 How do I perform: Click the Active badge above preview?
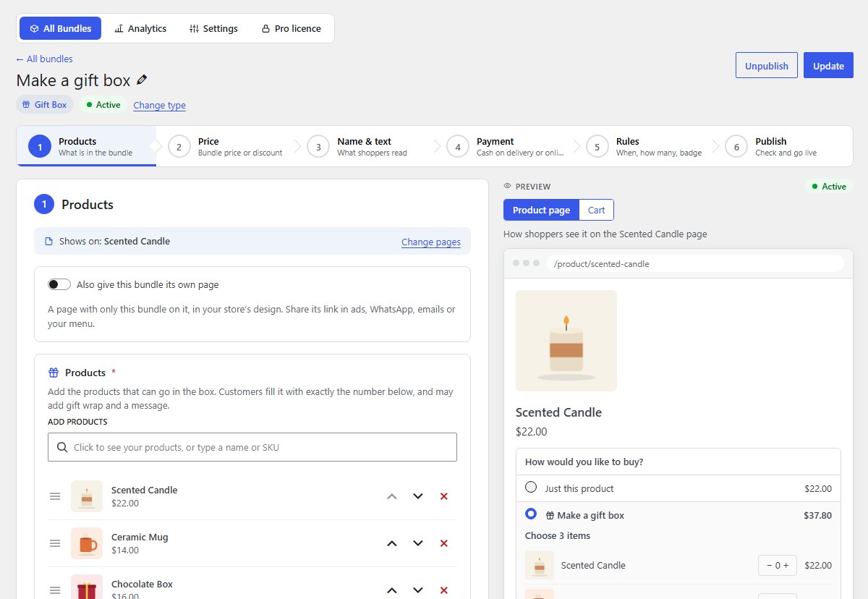point(829,187)
